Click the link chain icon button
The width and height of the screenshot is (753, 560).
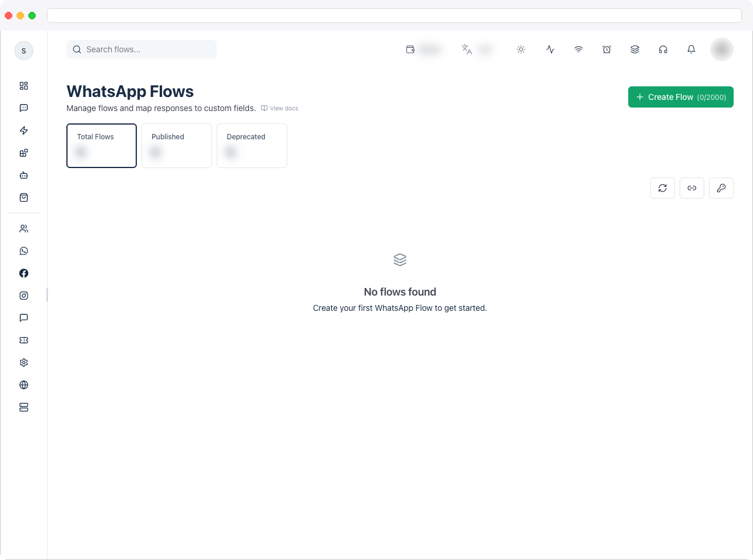coord(692,188)
